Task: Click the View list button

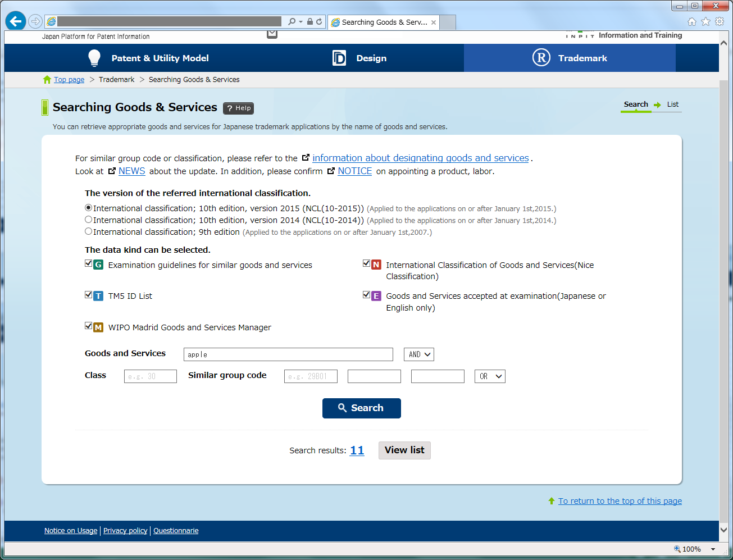Action: pyautogui.click(x=404, y=450)
